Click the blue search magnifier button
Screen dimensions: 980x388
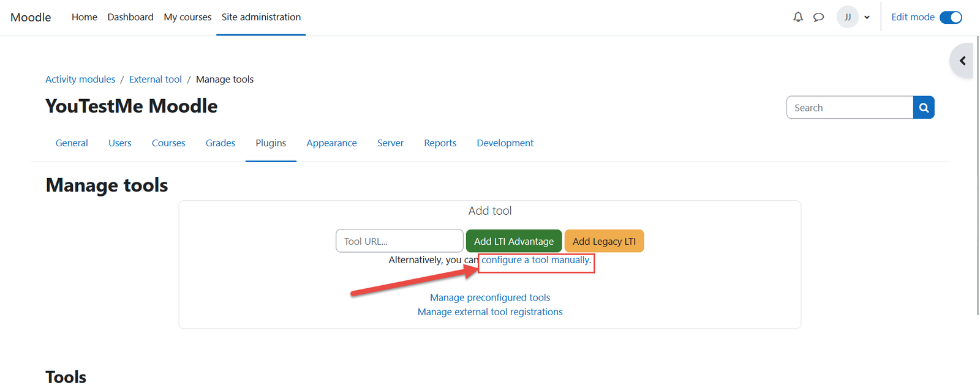tap(923, 108)
